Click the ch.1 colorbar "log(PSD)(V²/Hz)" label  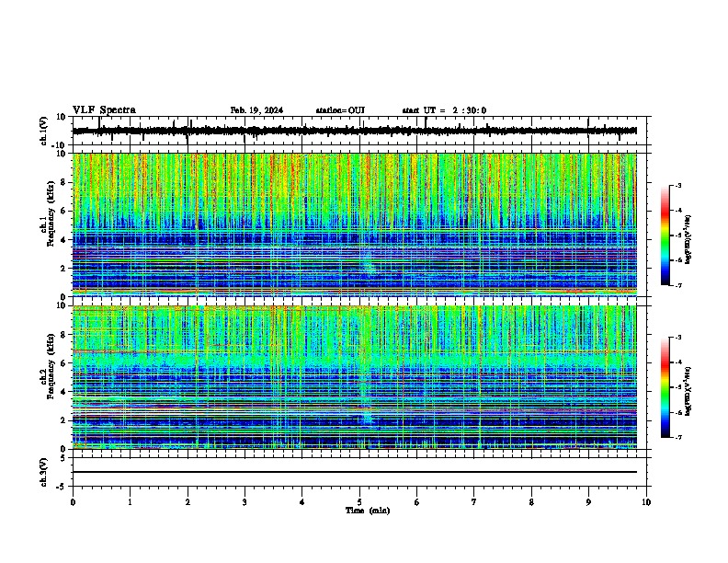[688, 239]
